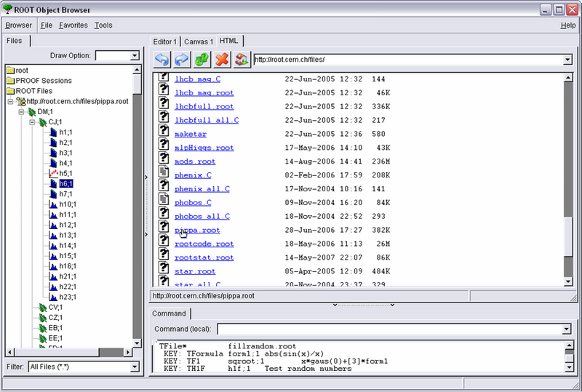This screenshot has width=582, height=392.
Task: Open the mlpHiggs.root link
Action: click(204, 148)
